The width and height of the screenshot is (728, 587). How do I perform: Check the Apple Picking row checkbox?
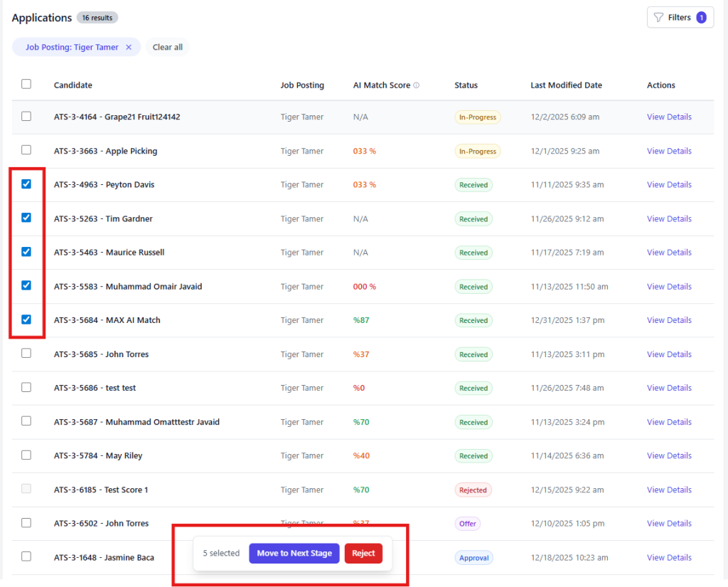[x=26, y=150]
